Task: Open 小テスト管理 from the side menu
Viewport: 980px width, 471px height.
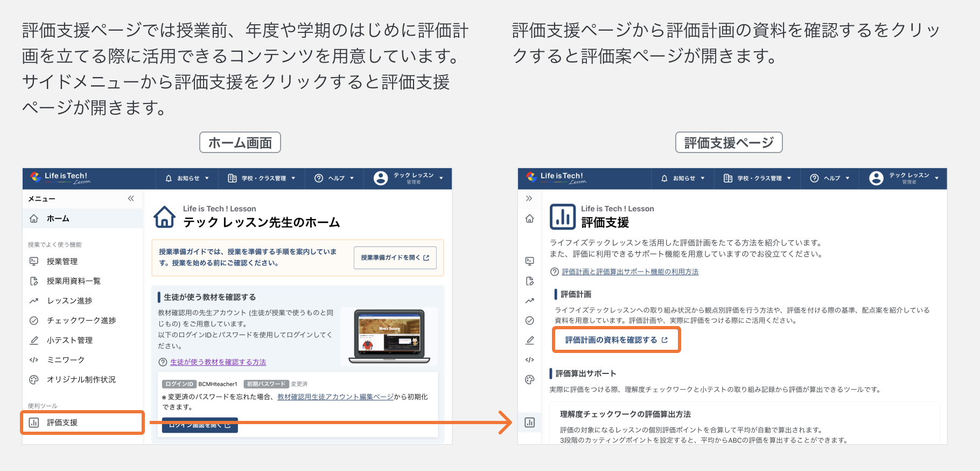Action: point(83,340)
